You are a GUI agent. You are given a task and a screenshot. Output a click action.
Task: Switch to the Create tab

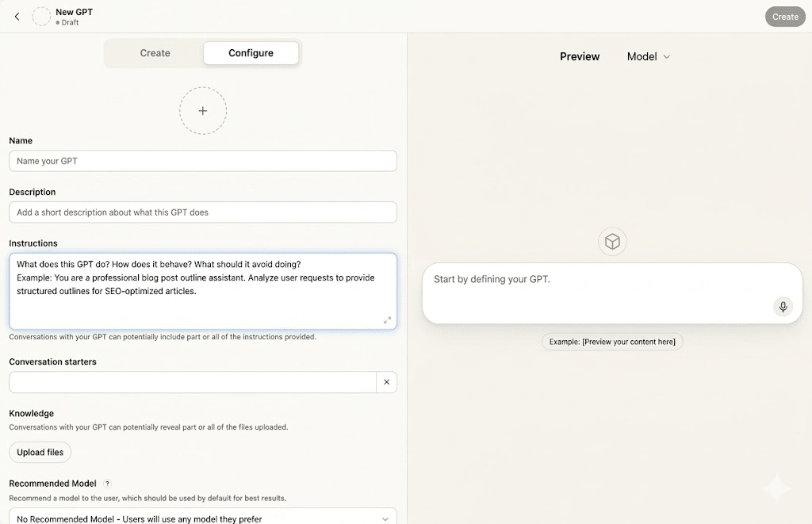[x=155, y=53]
